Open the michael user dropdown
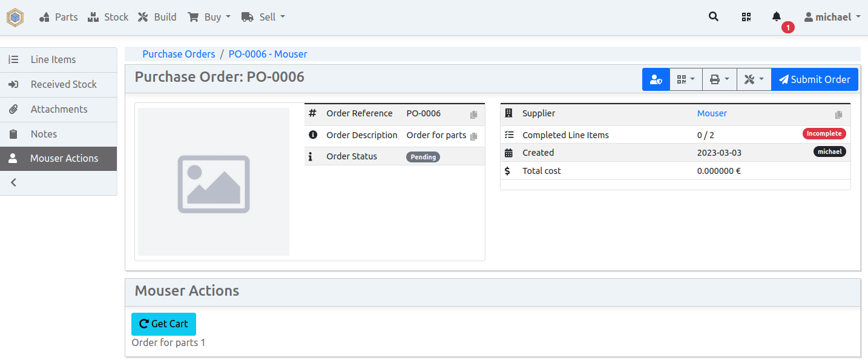The height and width of the screenshot is (363, 868). tap(832, 17)
